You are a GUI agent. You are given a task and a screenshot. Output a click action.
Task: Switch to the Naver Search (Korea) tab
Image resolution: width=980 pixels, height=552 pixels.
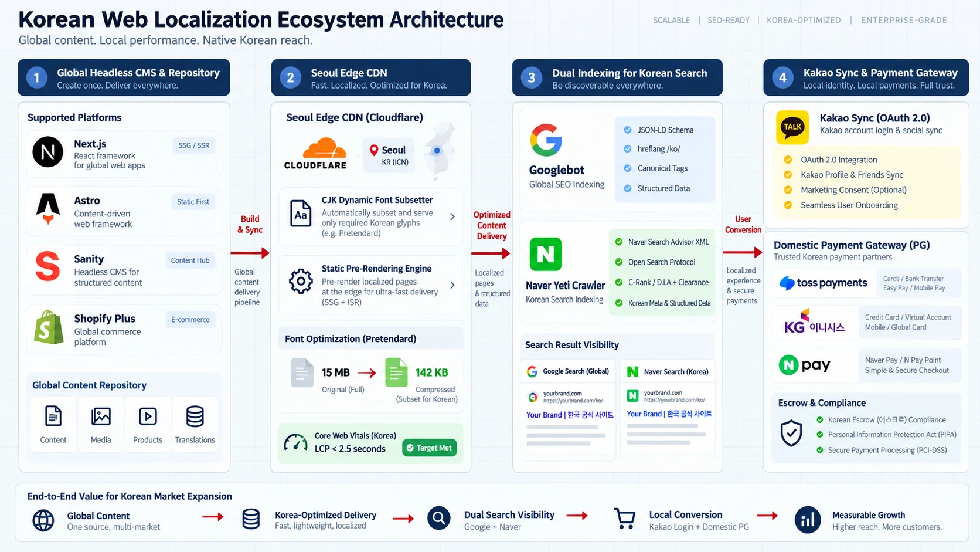668,371
